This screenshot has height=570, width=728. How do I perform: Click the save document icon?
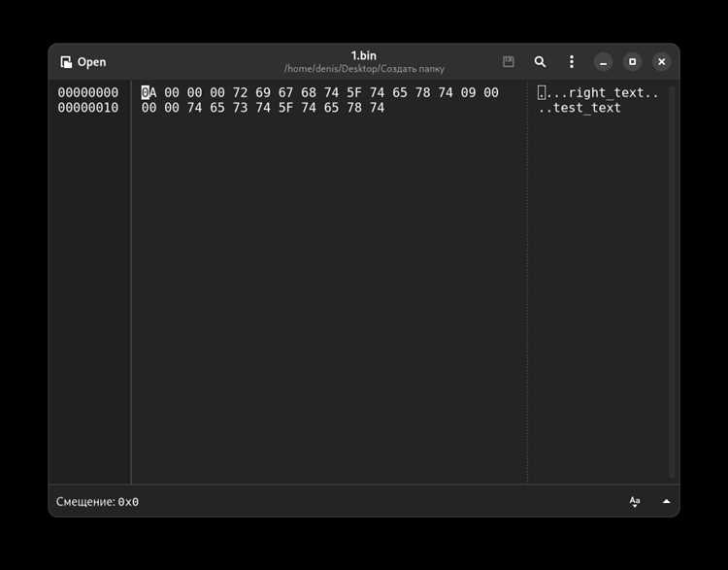509,62
